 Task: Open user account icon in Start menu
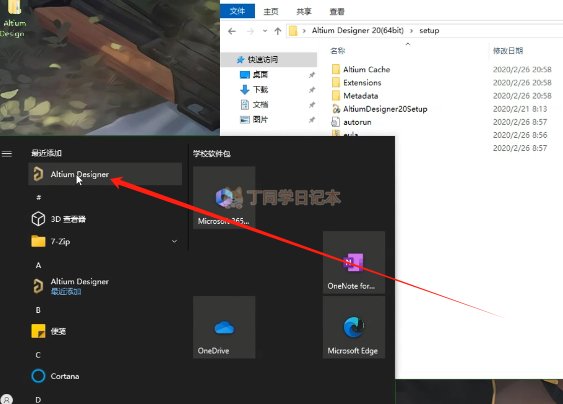7,399
